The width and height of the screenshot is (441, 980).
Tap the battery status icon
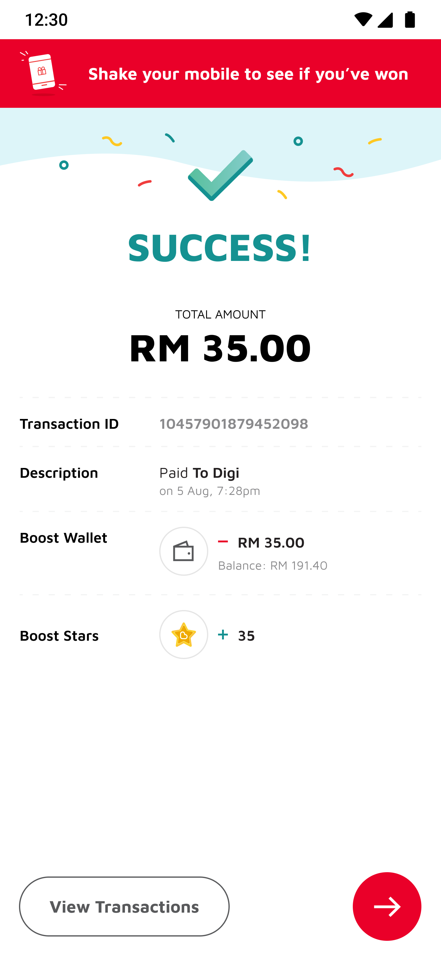[x=410, y=19]
